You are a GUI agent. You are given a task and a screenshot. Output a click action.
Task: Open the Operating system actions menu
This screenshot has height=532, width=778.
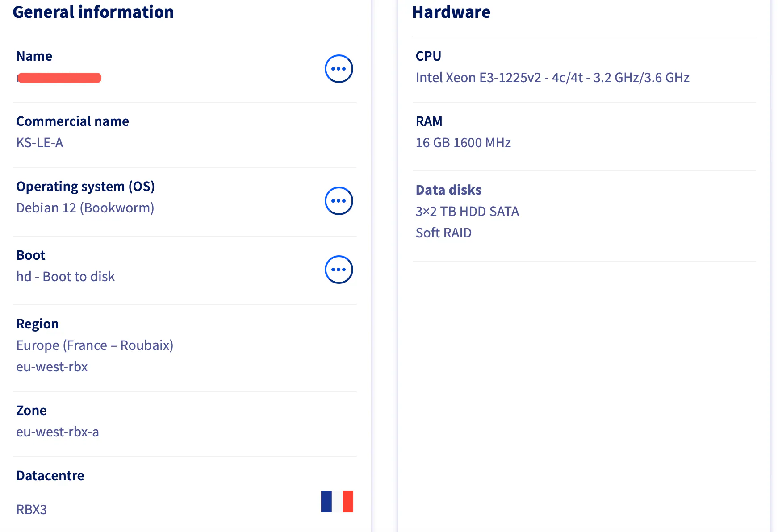pos(339,201)
